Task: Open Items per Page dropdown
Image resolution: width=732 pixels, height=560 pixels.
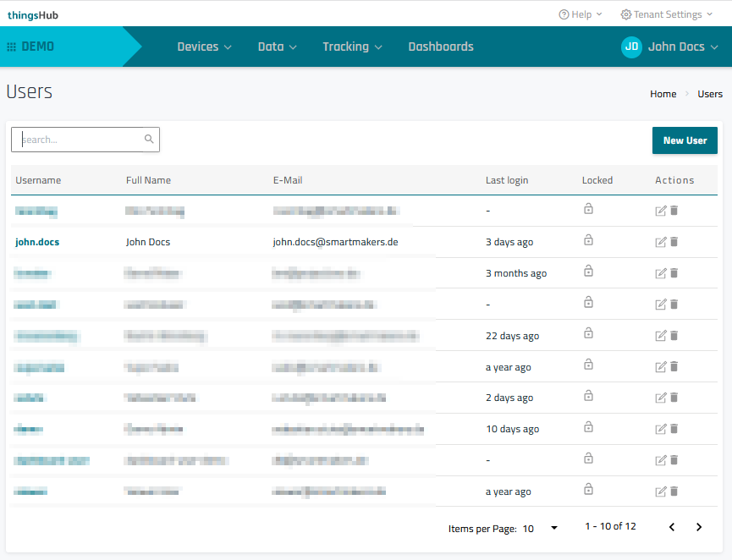Action: [x=541, y=528]
